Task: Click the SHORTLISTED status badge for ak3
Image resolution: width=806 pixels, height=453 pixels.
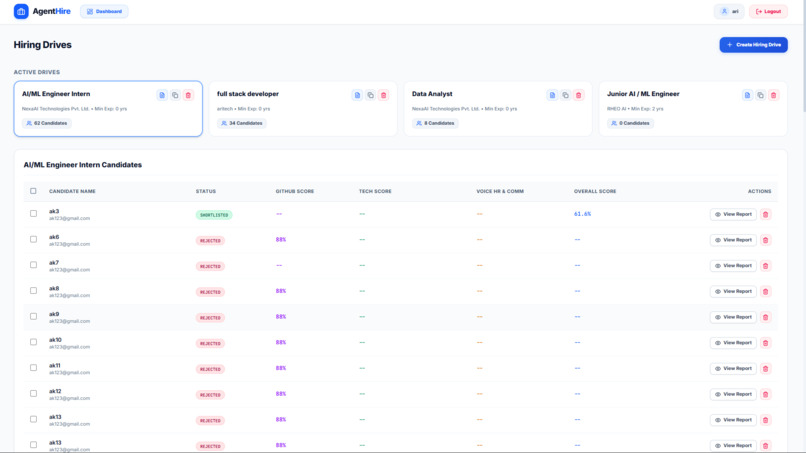Action: pyautogui.click(x=214, y=215)
